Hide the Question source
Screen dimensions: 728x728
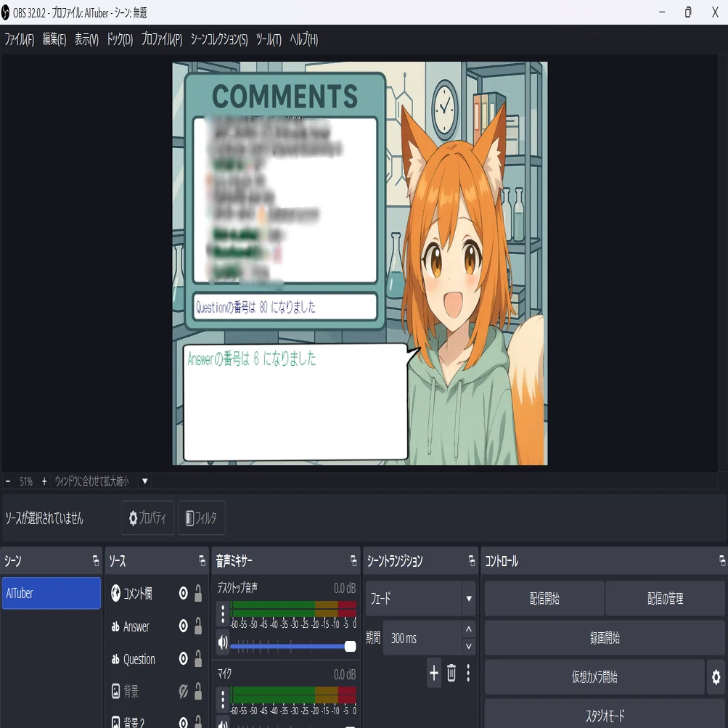184,659
